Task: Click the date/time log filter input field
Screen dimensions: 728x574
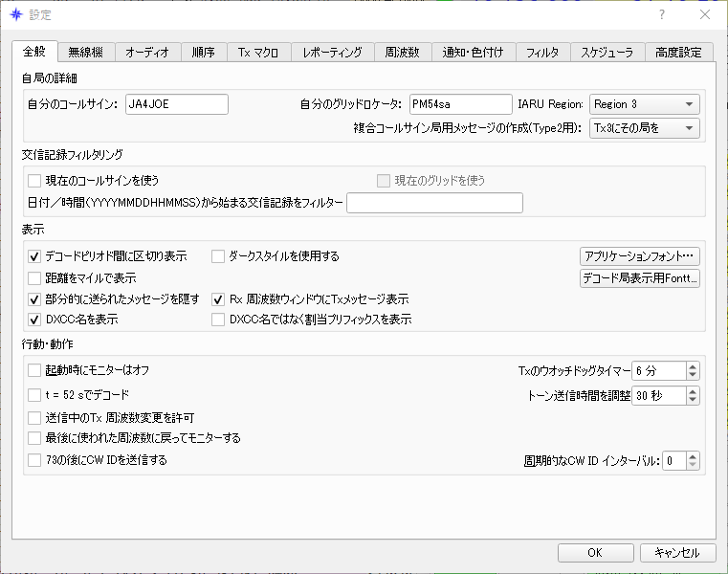Action: [434, 203]
